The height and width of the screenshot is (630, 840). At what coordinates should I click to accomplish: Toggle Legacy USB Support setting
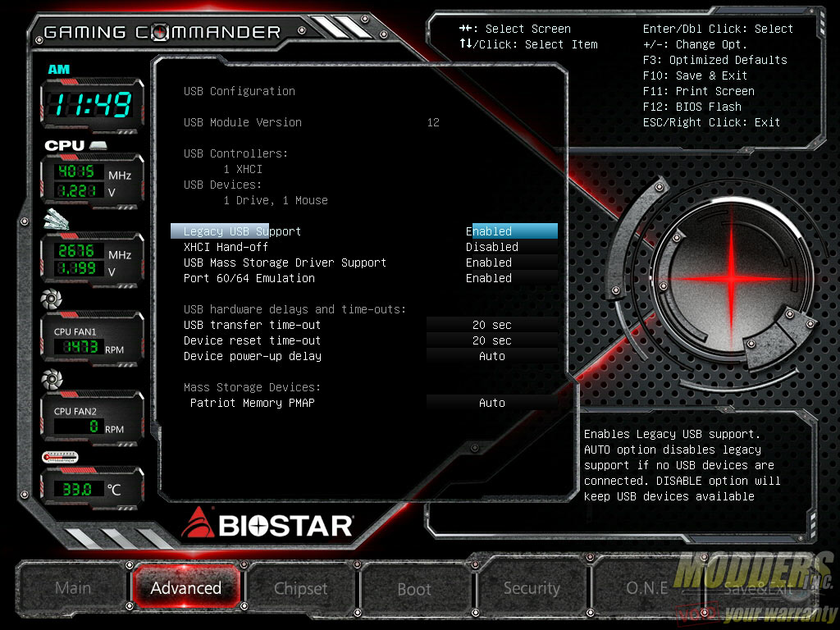pos(491,231)
